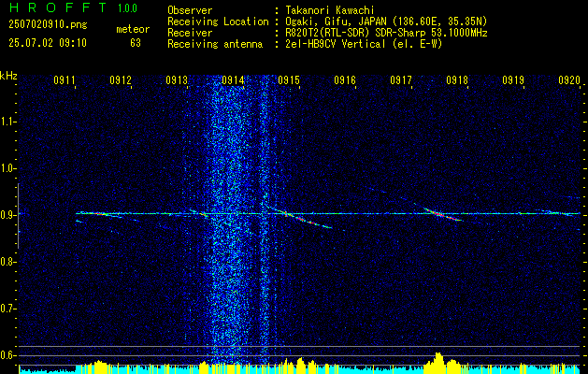Click the 0.6 frequency axis label
Viewport: 588px width, 374px height.
[7, 355]
